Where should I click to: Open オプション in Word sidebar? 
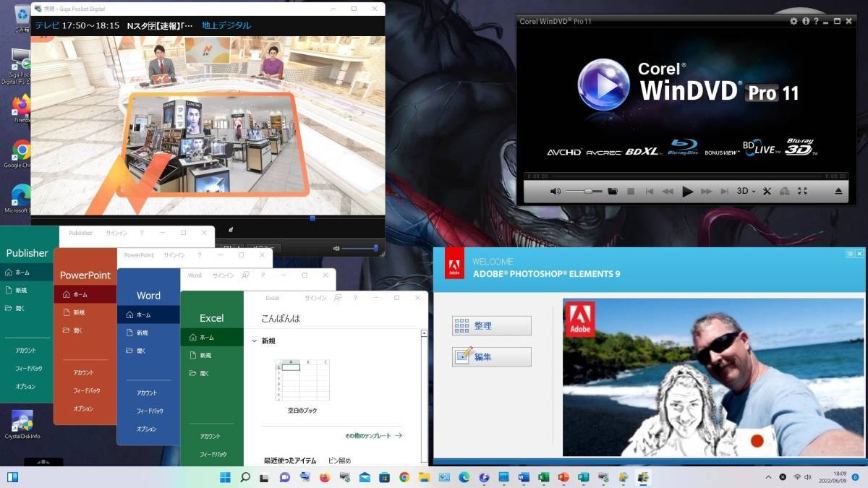click(147, 429)
